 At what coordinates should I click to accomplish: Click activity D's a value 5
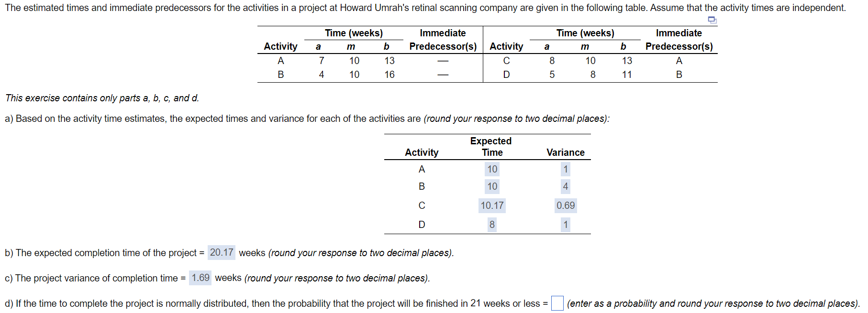click(552, 75)
